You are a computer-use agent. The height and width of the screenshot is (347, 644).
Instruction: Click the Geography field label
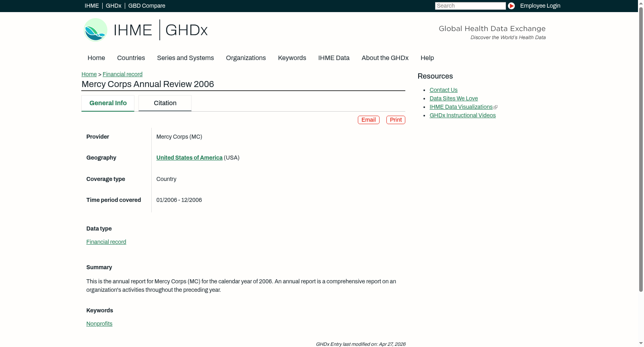pyautogui.click(x=101, y=158)
